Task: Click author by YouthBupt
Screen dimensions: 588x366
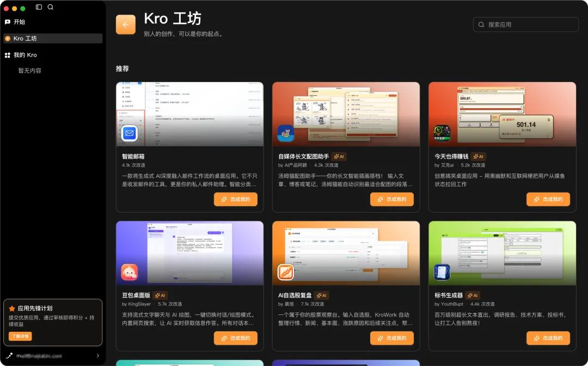Action: click(x=449, y=304)
